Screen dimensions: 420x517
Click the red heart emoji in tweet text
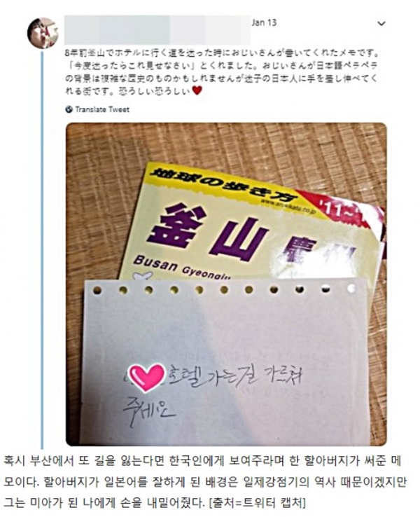(197, 90)
